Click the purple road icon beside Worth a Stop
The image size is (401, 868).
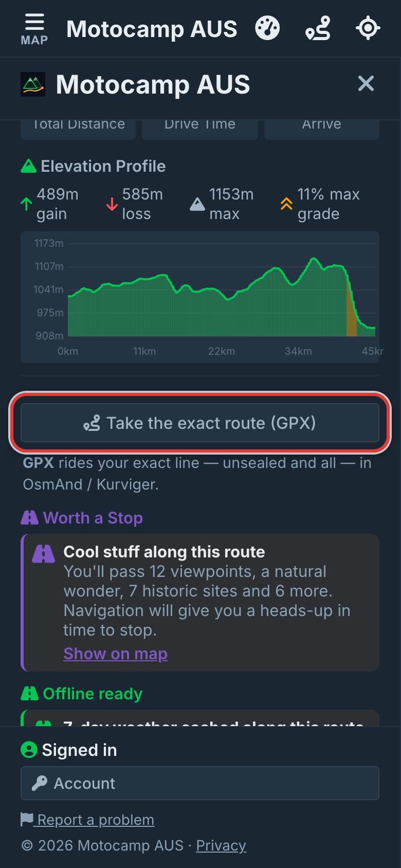click(x=29, y=518)
